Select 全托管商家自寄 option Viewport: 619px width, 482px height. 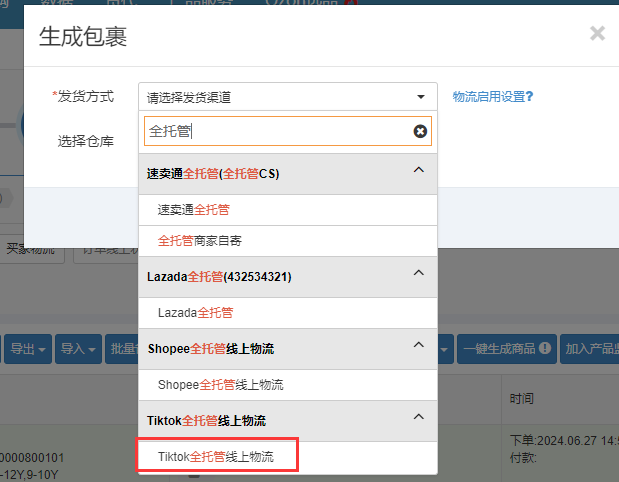pyautogui.click(x=288, y=241)
